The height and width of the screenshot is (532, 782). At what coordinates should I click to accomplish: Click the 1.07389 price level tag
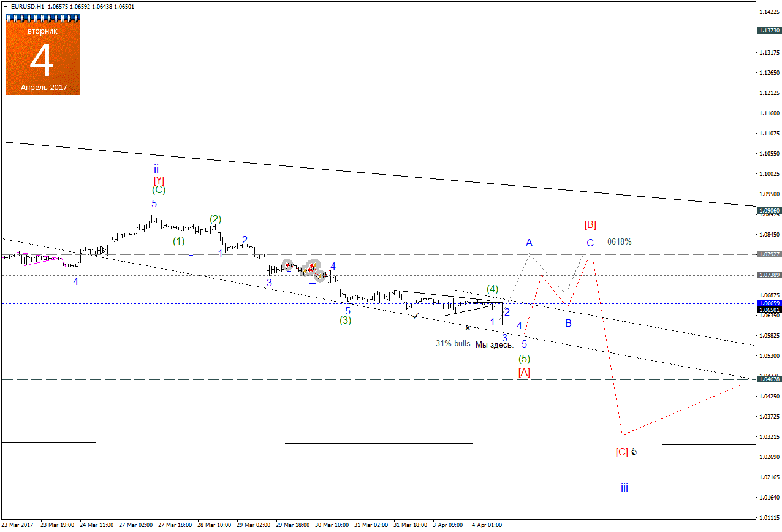point(769,275)
